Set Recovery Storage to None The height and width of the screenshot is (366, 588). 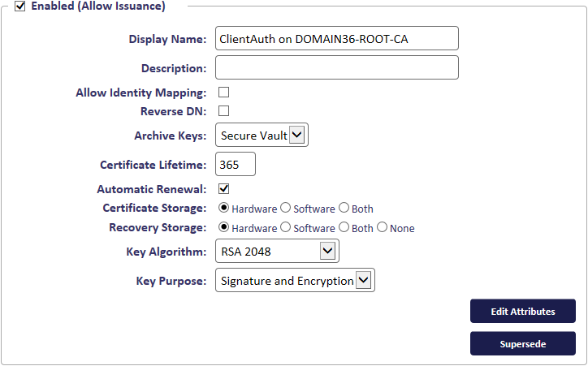[x=383, y=227]
